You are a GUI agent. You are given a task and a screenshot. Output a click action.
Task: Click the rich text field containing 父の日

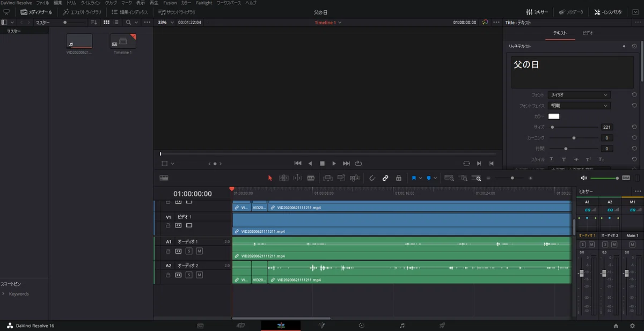[x=573, y=72]
